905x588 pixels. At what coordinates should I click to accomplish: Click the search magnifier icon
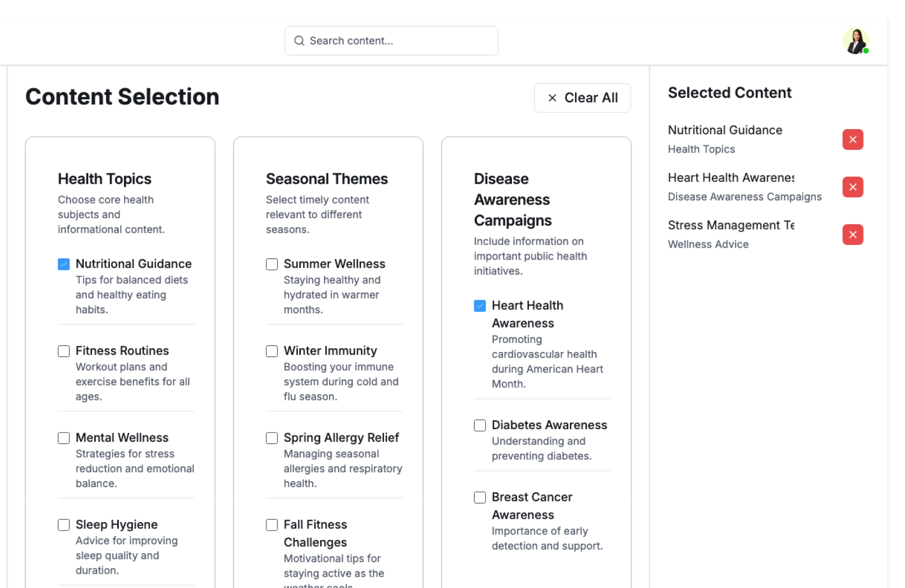click(299, 41)
